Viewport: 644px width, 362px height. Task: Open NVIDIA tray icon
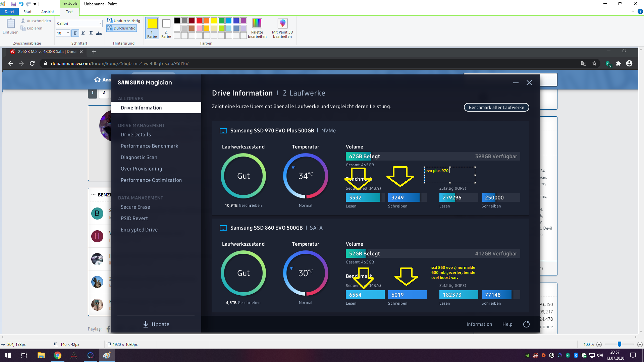click(528, 355)
